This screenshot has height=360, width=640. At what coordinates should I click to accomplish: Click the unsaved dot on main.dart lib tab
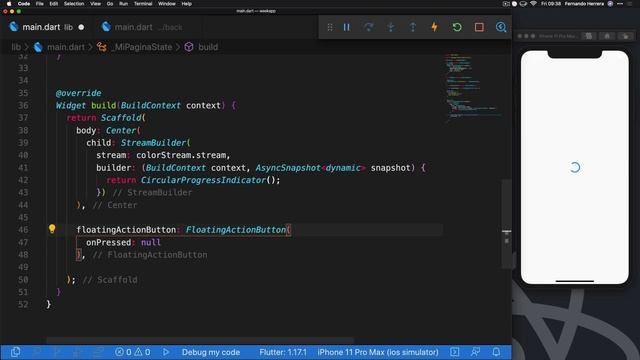(x=81, y=27)
